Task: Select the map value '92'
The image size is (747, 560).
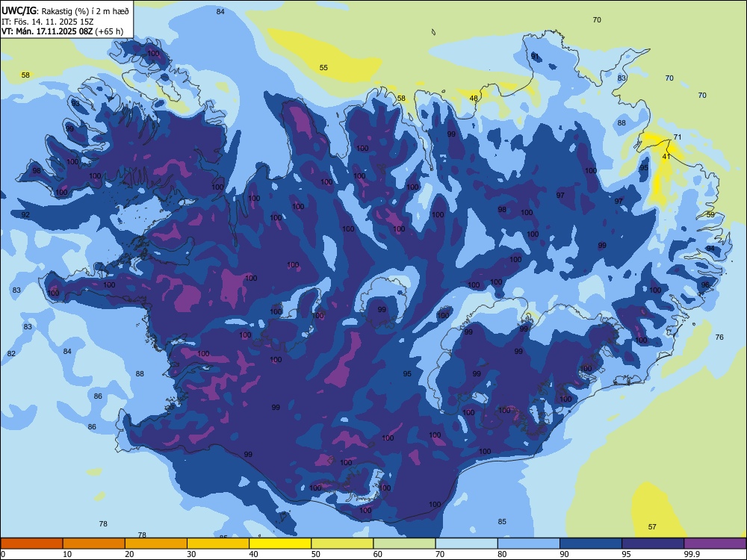Action: click(25, 215)
